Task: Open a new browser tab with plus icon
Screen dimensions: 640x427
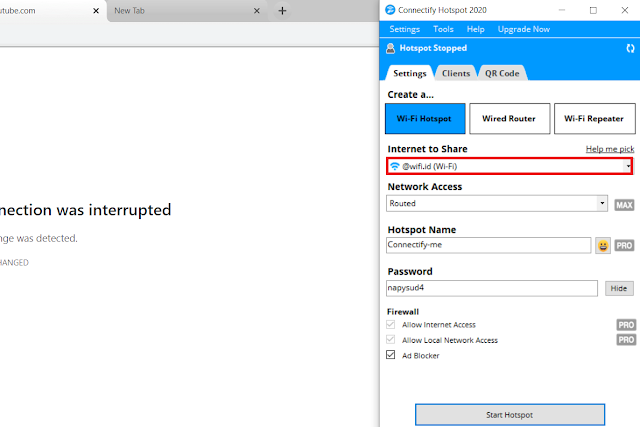Action: click(x=282, y=11)
